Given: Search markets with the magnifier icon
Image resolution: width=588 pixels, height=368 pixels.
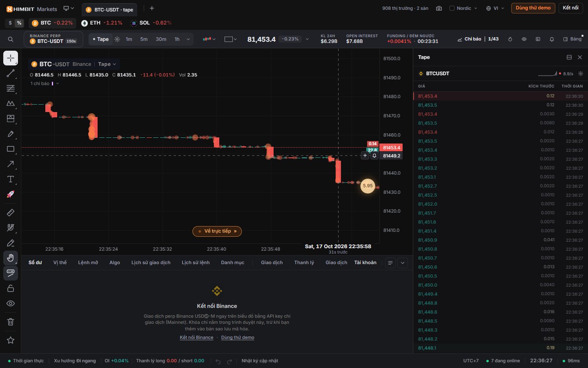Looking at the screenshot, I should [x=11, y=39].
